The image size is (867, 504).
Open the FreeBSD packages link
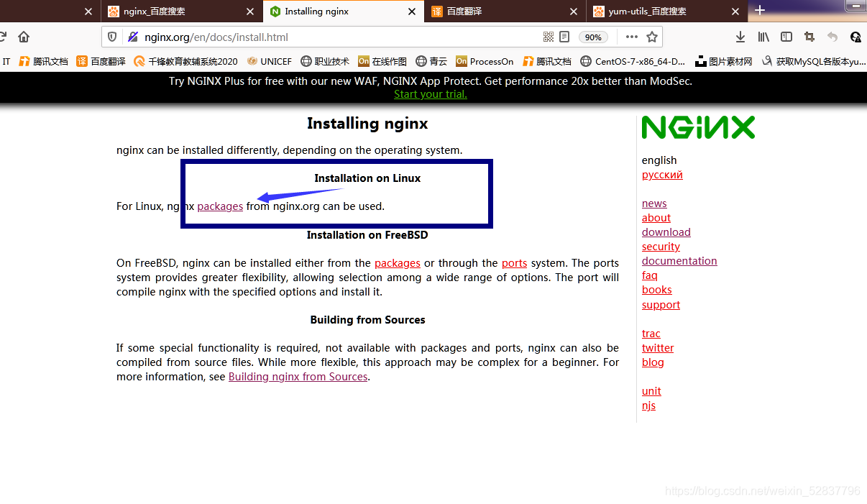coord(398,263)
